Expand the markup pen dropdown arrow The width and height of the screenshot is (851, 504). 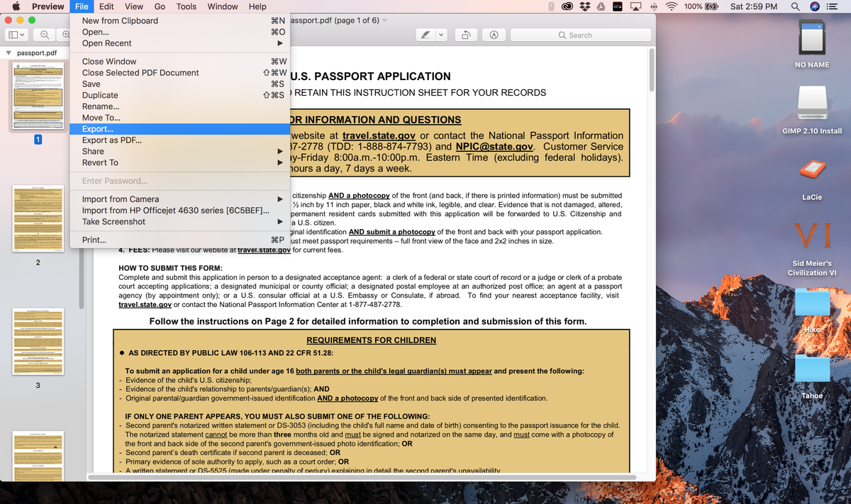(x=441, y=35)
